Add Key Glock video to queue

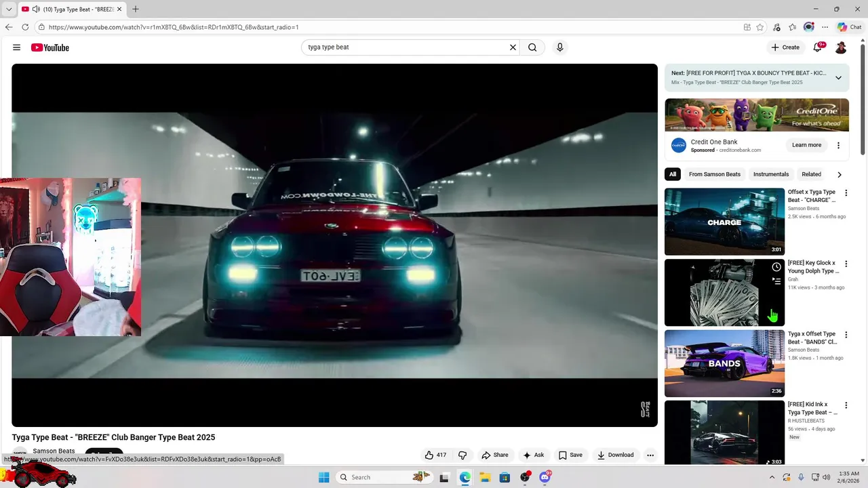click(776, 281)
